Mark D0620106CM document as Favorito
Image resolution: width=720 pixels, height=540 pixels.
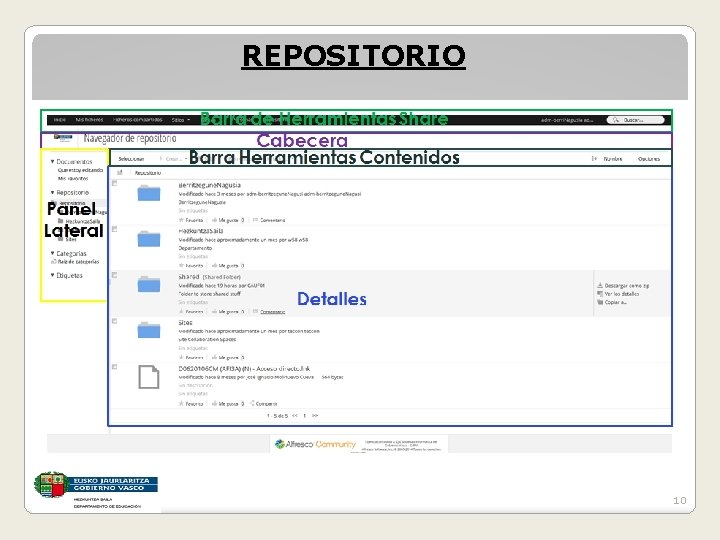point(191,404)
